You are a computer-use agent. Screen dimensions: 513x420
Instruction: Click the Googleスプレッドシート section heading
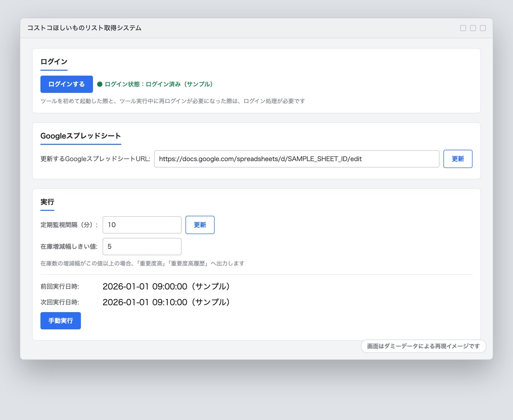(x=81, y=136)
